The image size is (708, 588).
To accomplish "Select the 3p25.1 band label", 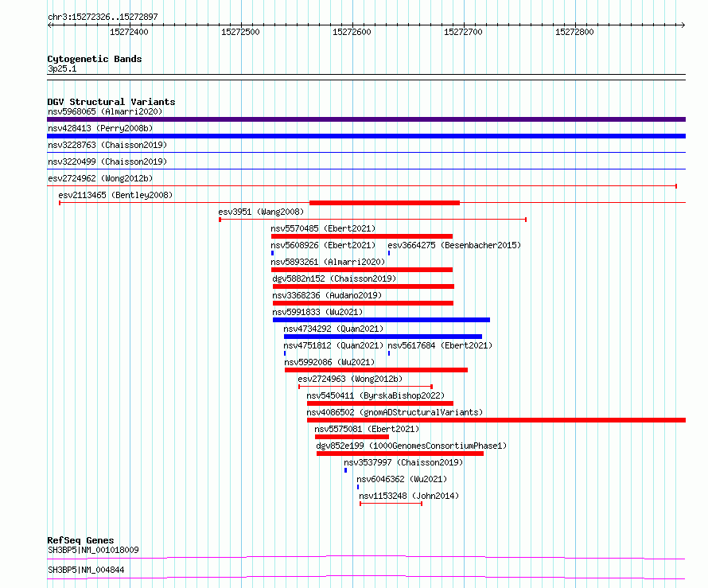I will [62, 68].
